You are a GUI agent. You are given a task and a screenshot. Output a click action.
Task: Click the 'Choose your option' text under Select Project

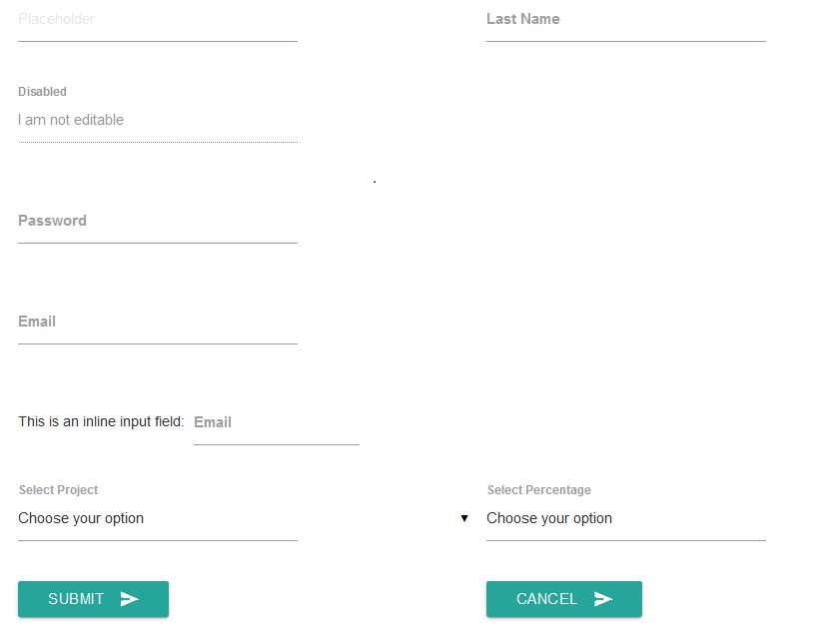click(x=80, y=518)
